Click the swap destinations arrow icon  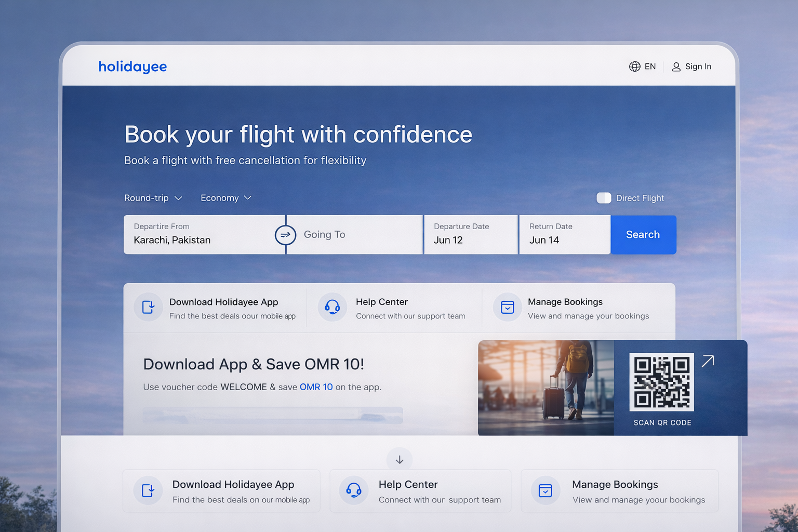point(285,235)
